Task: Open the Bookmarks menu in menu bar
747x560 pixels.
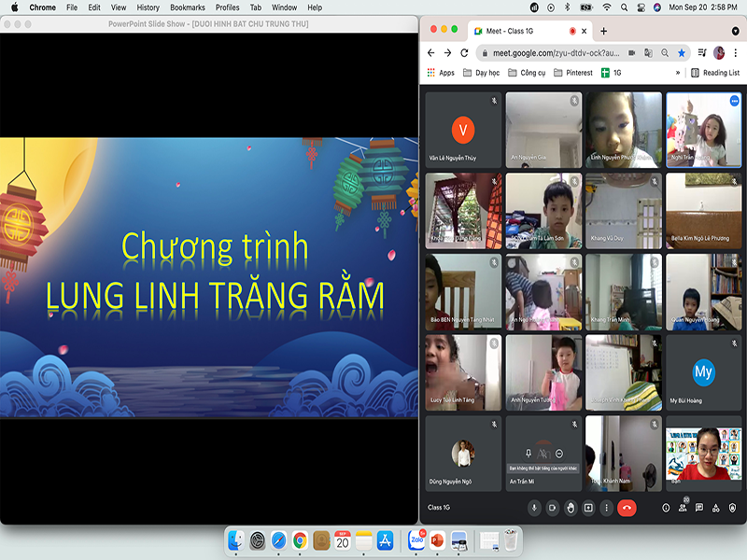Action: tap(187, 7)
